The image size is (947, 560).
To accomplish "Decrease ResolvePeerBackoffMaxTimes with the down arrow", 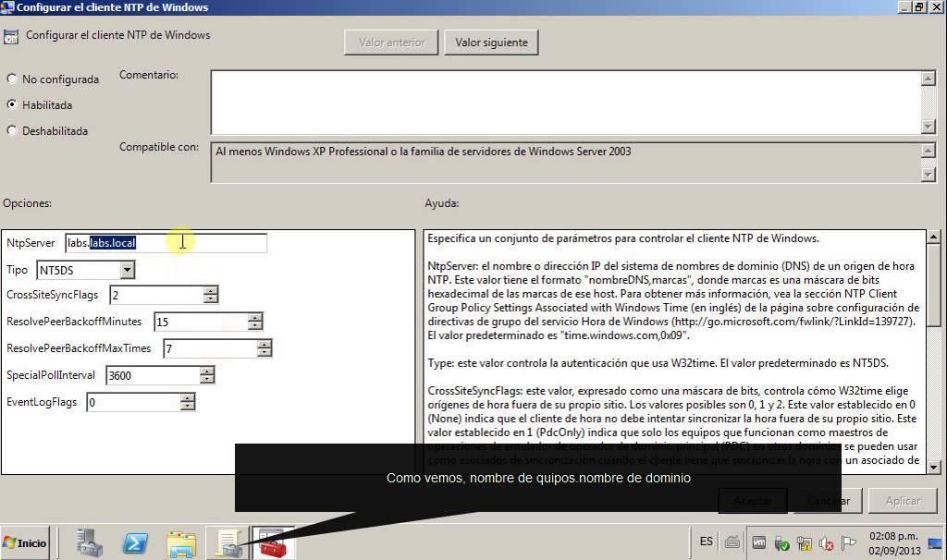I will (x=264, y=352).
